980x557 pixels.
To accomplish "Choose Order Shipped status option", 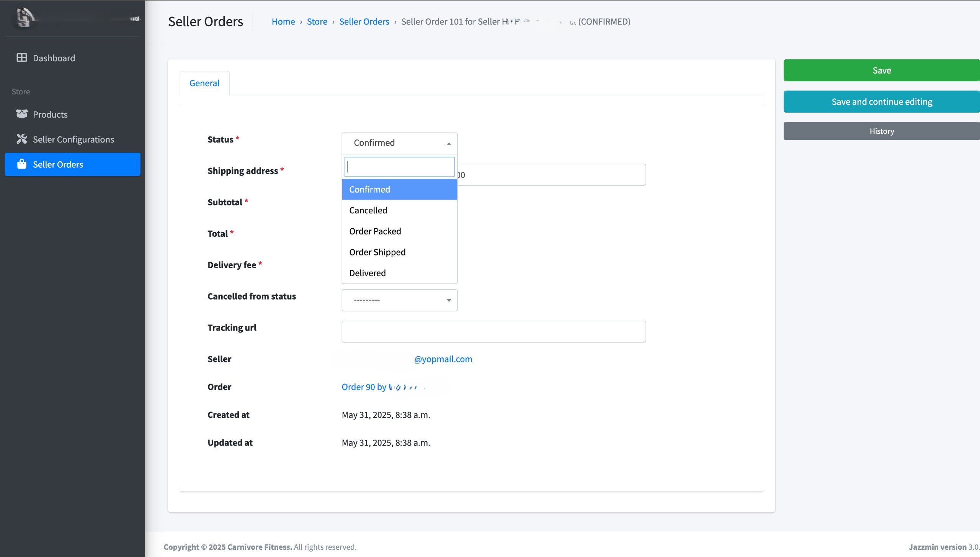I will coord(399,252).
